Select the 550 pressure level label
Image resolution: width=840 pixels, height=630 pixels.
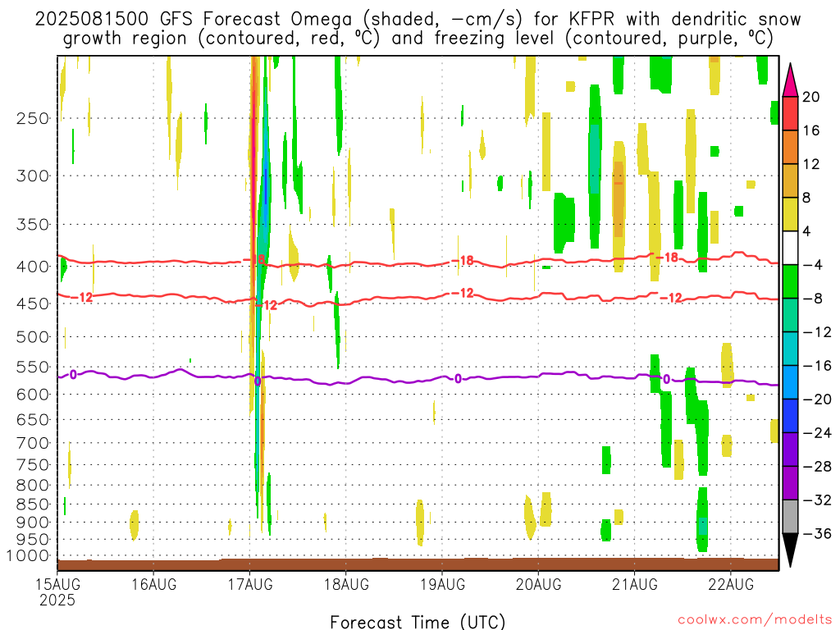(x=33, y=367)
